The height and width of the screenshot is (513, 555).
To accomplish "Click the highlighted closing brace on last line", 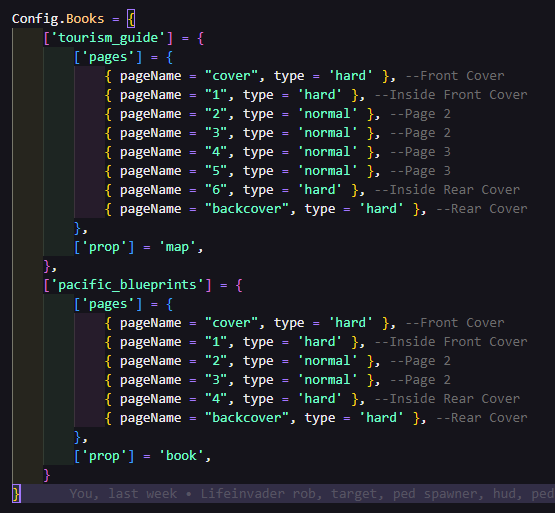I will click(16, 494).
